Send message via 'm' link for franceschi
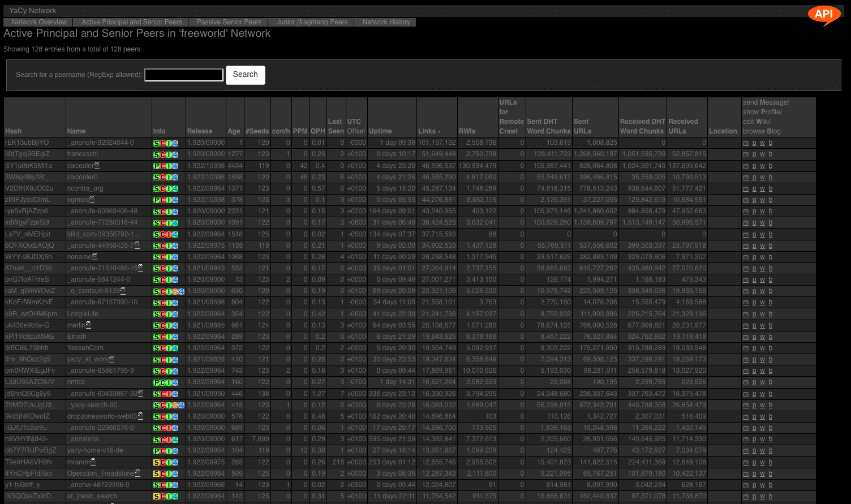This screenshot has width=851, height=504. click(746, 154)
